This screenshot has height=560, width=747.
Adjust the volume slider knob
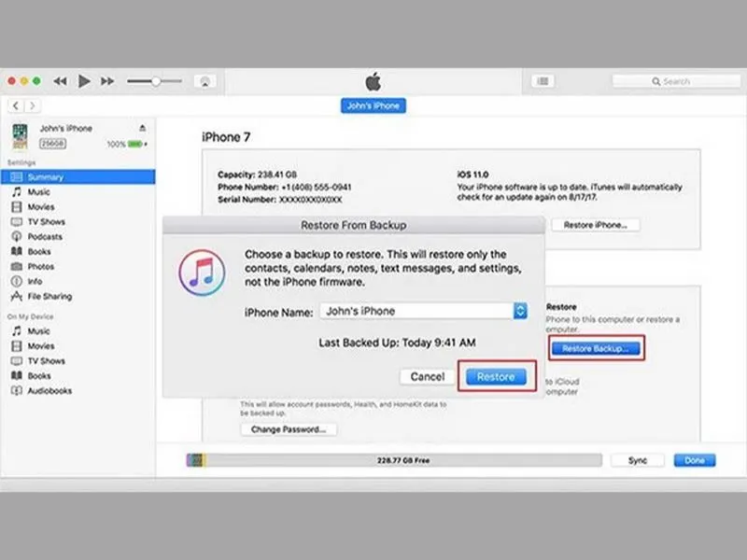click(156, 81)
